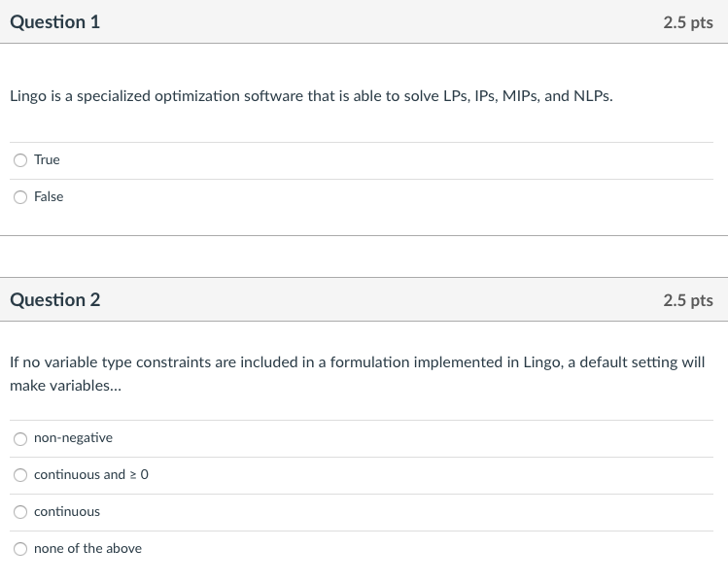Image resolution: width=728 pixels, height=583 pixels.
Task: Pick the 'continuous and ≥ 0' radio button
Action: tap(20, 475)
